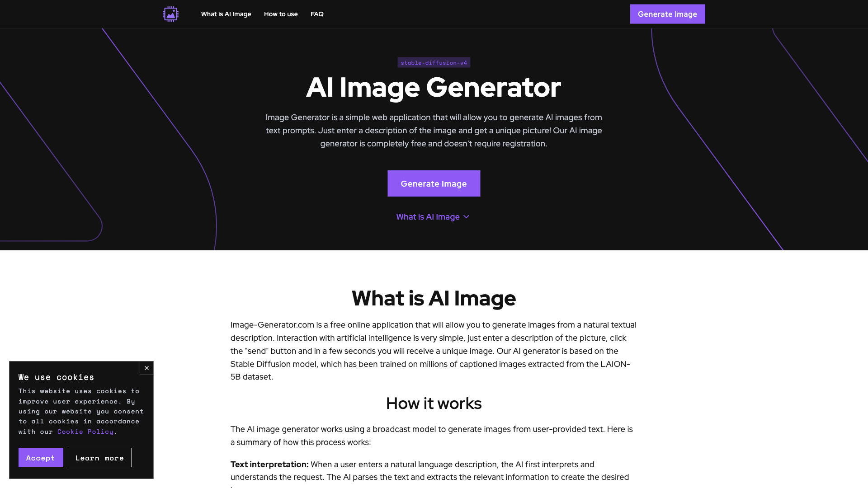The image size is (868, 488).
Task: Open the Learn more cookie policy link
Action: click(99, 457)
